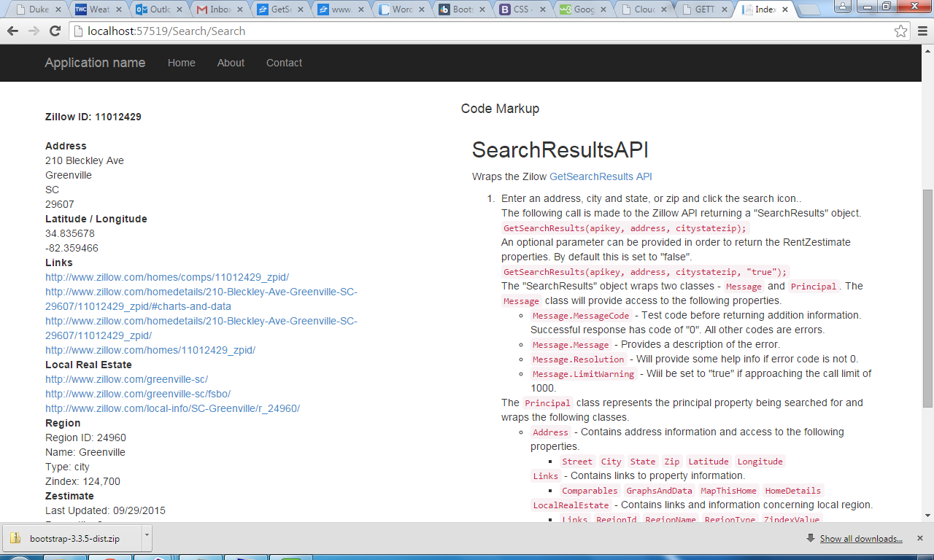Reload the current page

coord(55,31)
